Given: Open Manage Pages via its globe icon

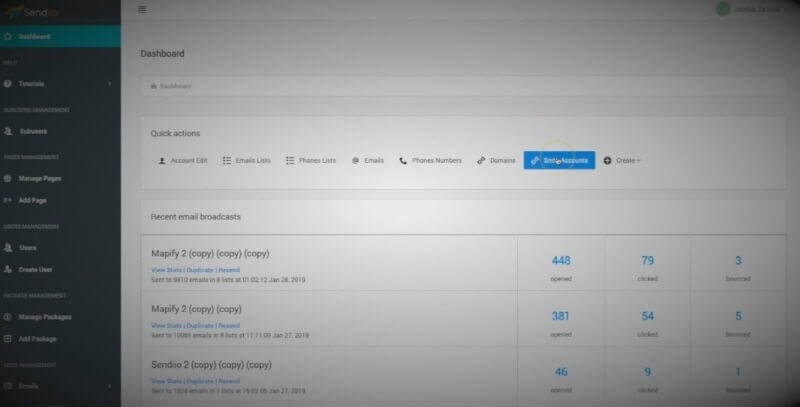Looking at the screenshot, I should (x=8, y=179).
